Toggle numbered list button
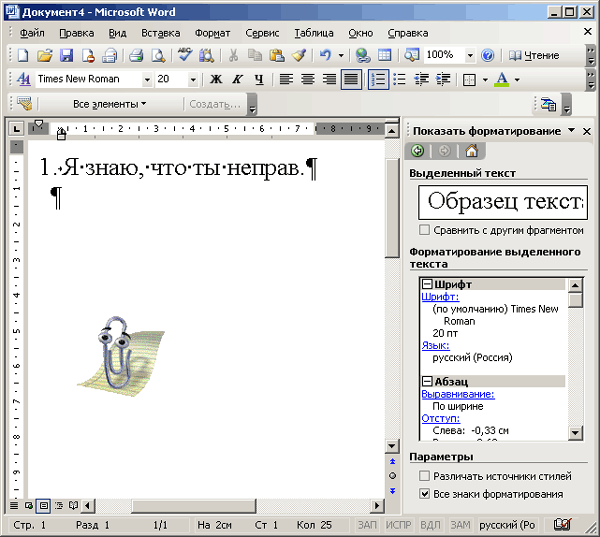This screenshot has height=537, width=600. [378, 79]
